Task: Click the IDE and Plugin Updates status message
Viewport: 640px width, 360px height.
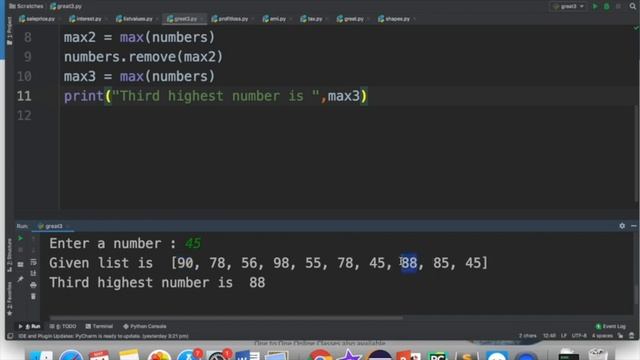Action: (104, 336)
